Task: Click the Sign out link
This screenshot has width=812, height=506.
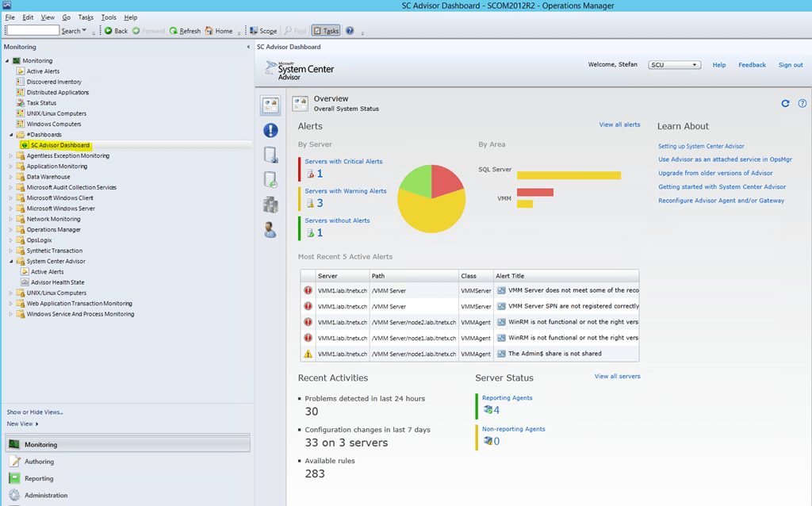Action: [791, 65]
